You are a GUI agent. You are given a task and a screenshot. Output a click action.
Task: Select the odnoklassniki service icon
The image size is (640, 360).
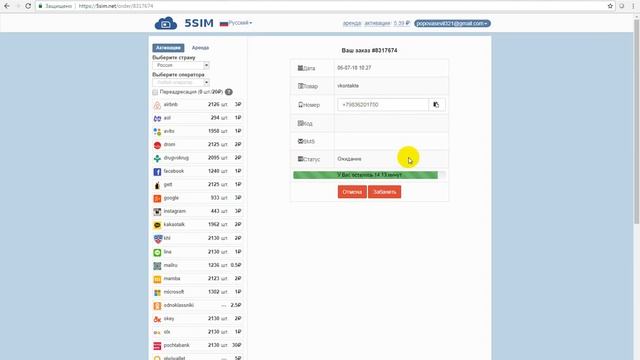pyautogui.click(x=157, y=306)
